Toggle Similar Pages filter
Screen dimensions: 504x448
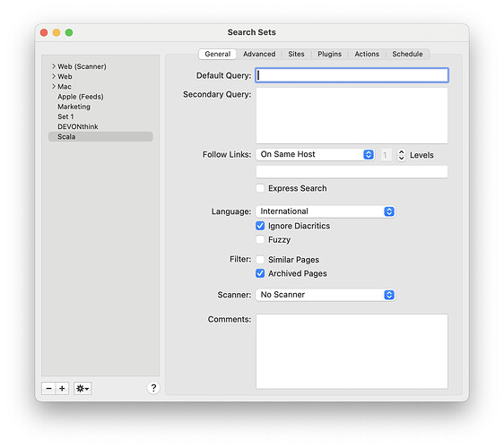[260, 260]
